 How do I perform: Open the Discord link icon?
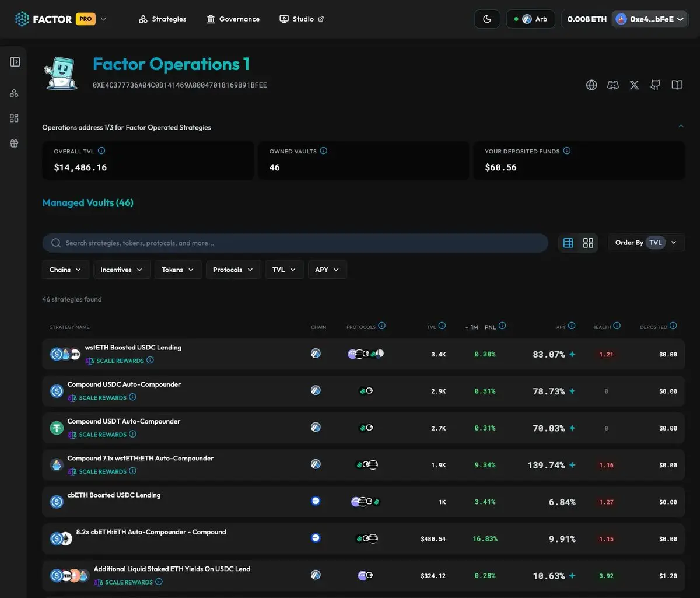pyautogui.click(x=613, y=85)
